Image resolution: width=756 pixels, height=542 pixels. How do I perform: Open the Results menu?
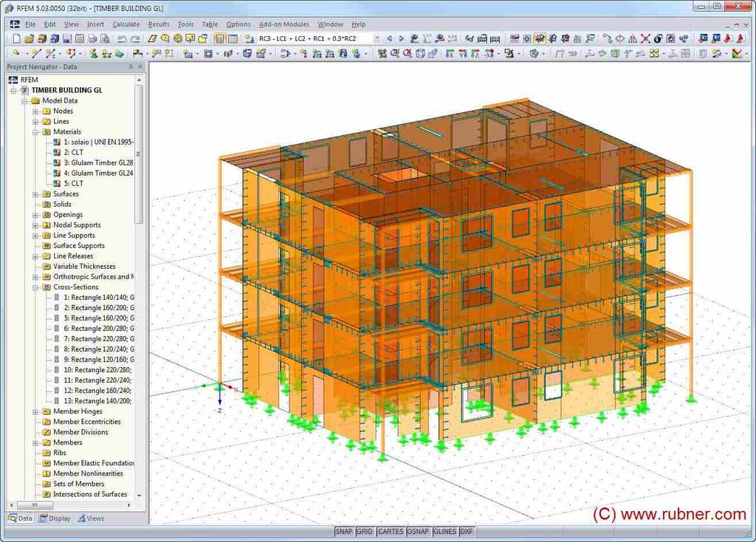click(159, 24)
